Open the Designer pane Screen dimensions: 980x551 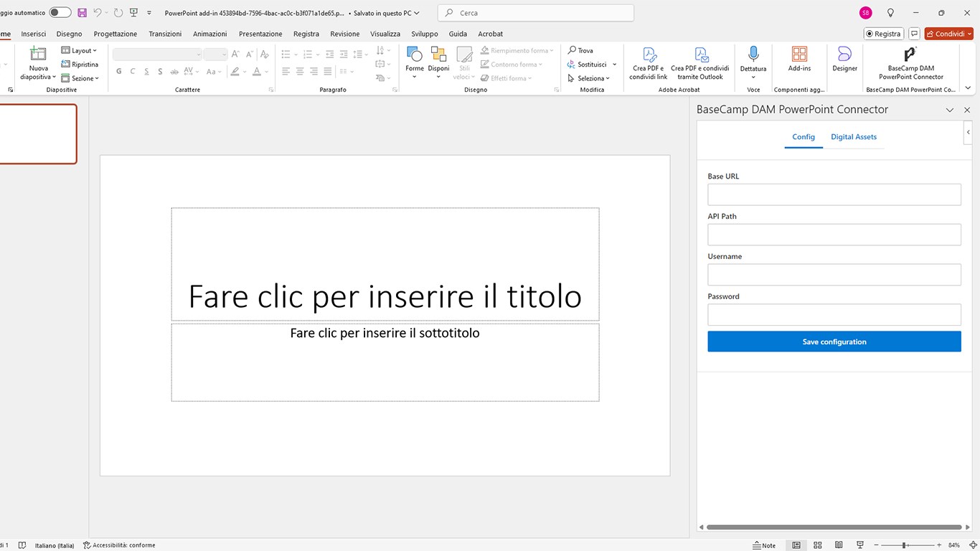point(844,60)
